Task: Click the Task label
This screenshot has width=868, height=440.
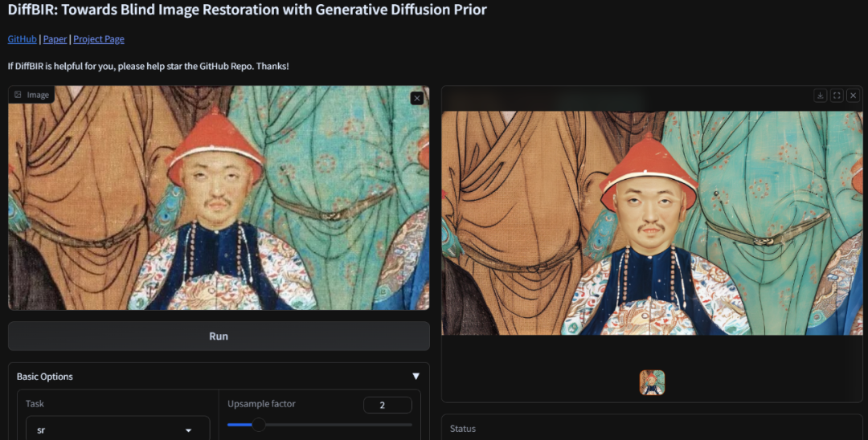Action: (x=35, y=404)
